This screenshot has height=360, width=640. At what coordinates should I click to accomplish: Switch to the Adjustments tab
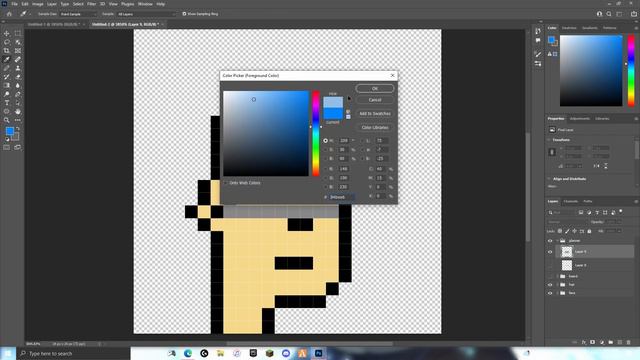click(580, 118)
